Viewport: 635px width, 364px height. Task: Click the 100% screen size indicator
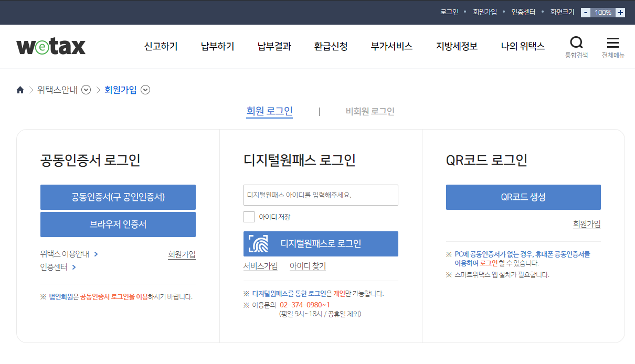tap(603, 12)
